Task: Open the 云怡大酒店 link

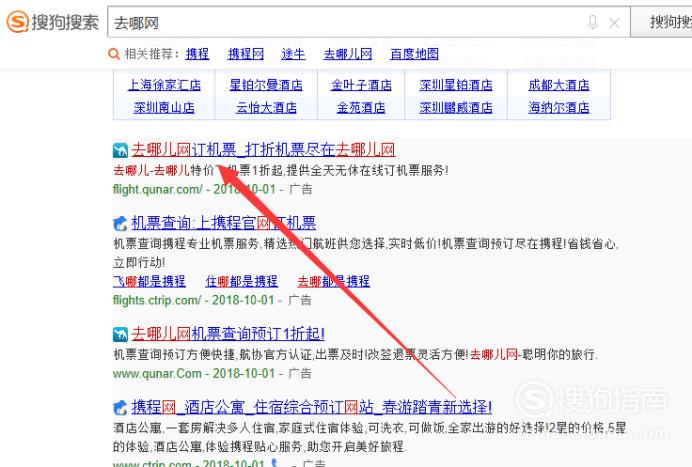Action: tap(266, 108)
